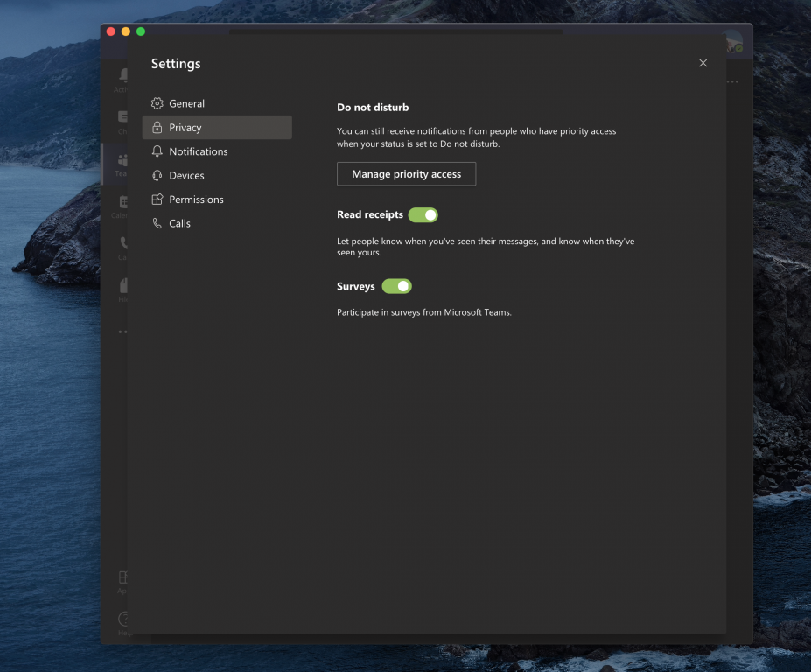The image size is (811, 672).
Task: Click Manage priority access button
Action: click(x=406, y=174)
